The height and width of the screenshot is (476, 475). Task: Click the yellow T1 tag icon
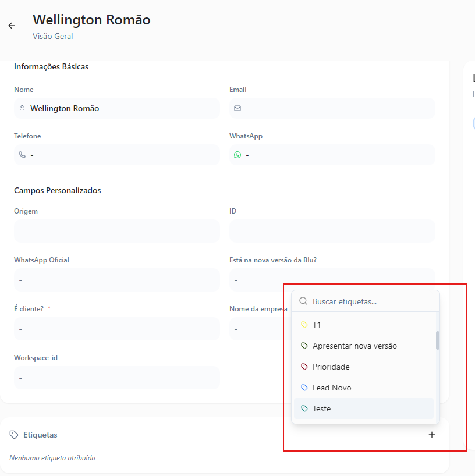click(304, 325)
